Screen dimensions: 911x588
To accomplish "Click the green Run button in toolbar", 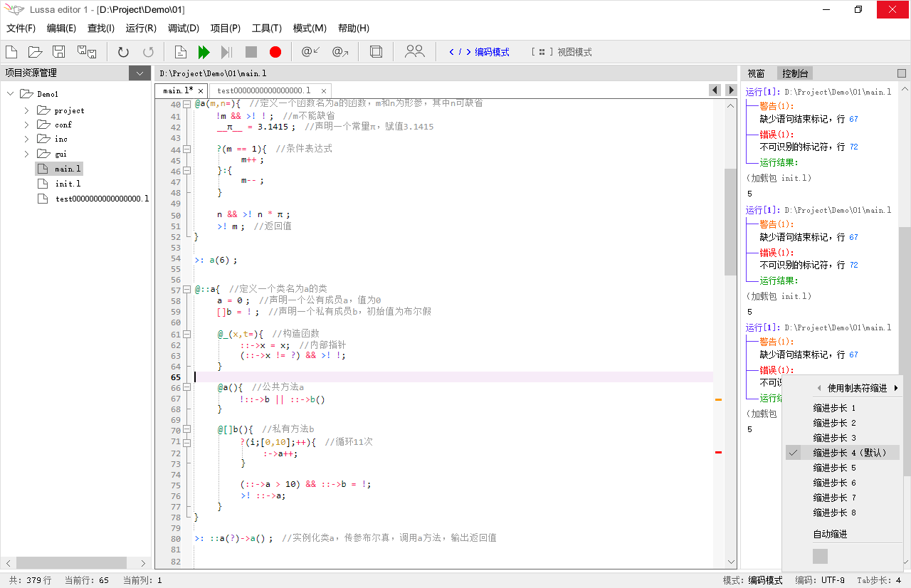I will (x=204, y=52).
